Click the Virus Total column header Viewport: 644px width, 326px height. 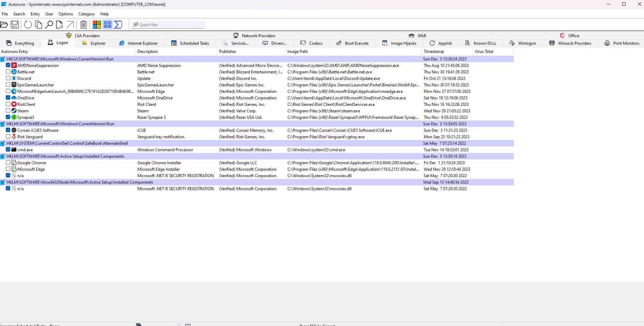[x=493, y=52]
